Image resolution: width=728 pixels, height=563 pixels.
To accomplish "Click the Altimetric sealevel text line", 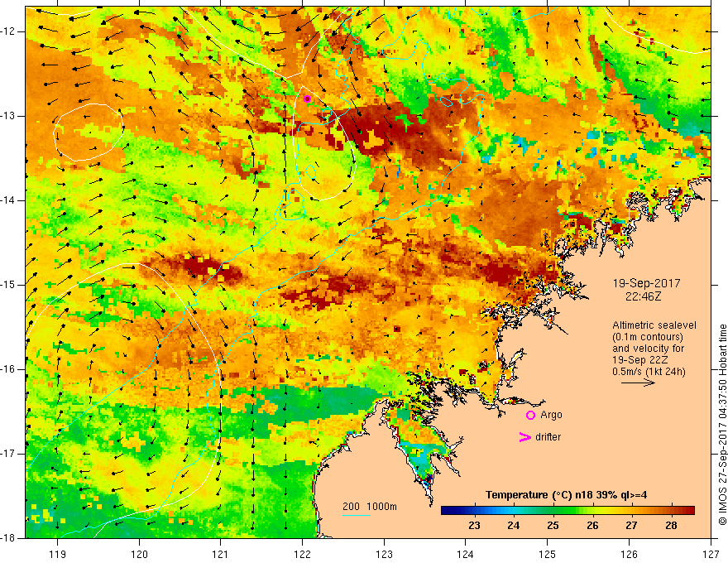I will click(654, 325).
